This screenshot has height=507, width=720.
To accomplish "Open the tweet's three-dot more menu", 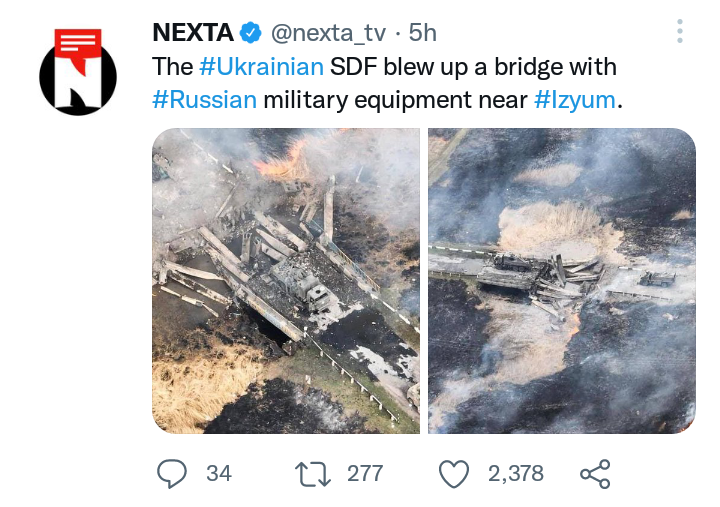I will tap(680, 33).
